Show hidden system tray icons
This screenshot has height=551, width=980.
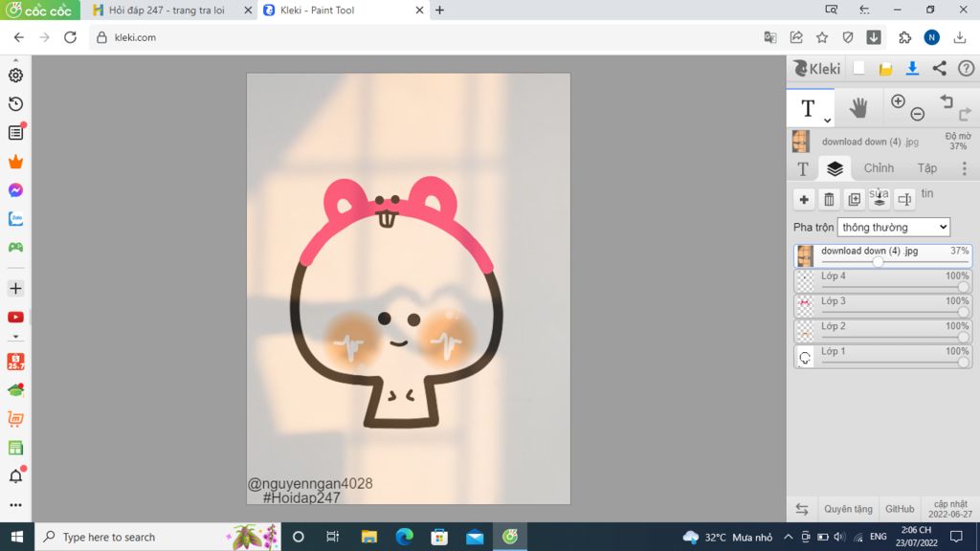click(x=789, y=537)
